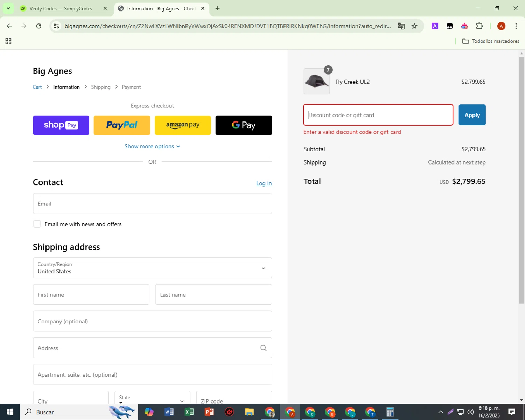Viewport: 525px width, 420px height.
Task: Open the volume speaker icon
Action: pos(470,412)
